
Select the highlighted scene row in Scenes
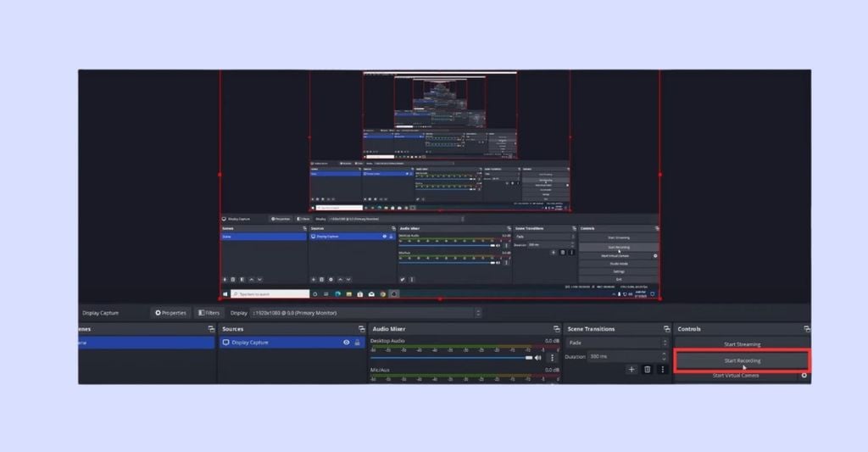coord(146,343)
